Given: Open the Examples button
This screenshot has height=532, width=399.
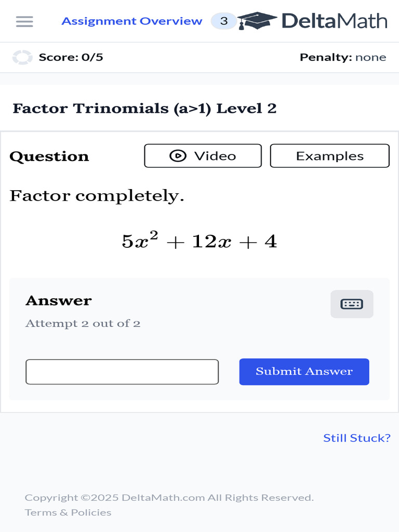Looking at the screenshot, I should [x=329, y=156].
